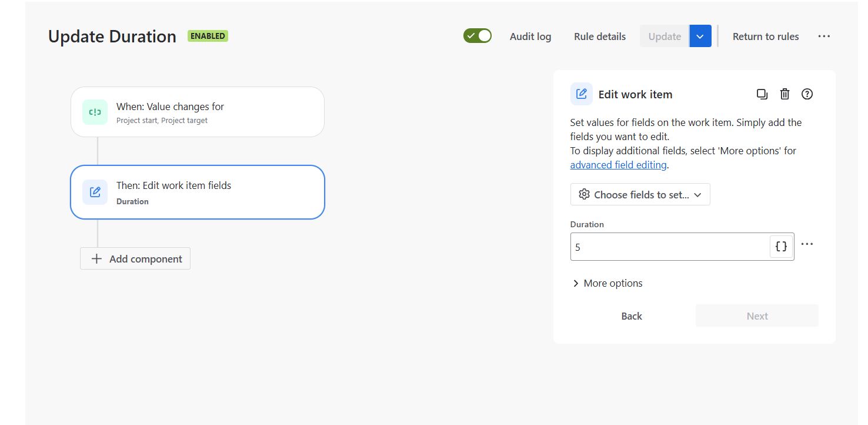The width and height of the screenshot is (868, 425).
Task: Click the edit icon on the Then component card
Action: (95, 192)
